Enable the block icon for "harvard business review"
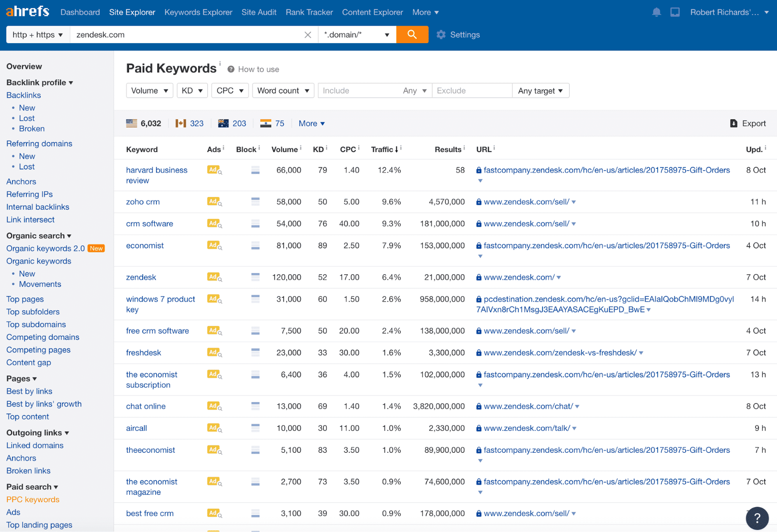This screenshot has height=532, width=777. pos(255,170)
